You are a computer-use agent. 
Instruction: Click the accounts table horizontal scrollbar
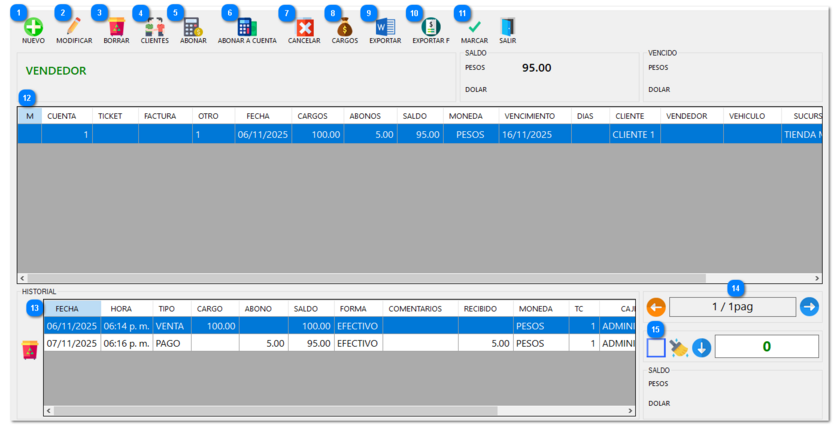[400, 279]
